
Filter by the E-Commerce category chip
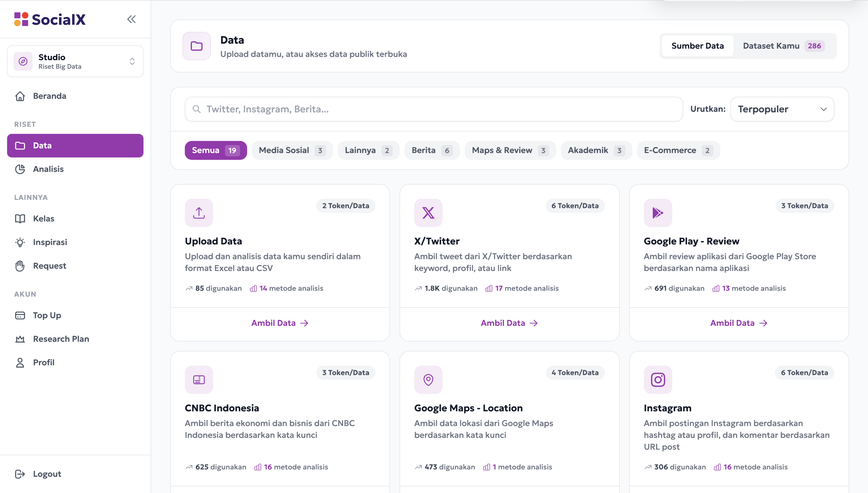pos(678,150)
